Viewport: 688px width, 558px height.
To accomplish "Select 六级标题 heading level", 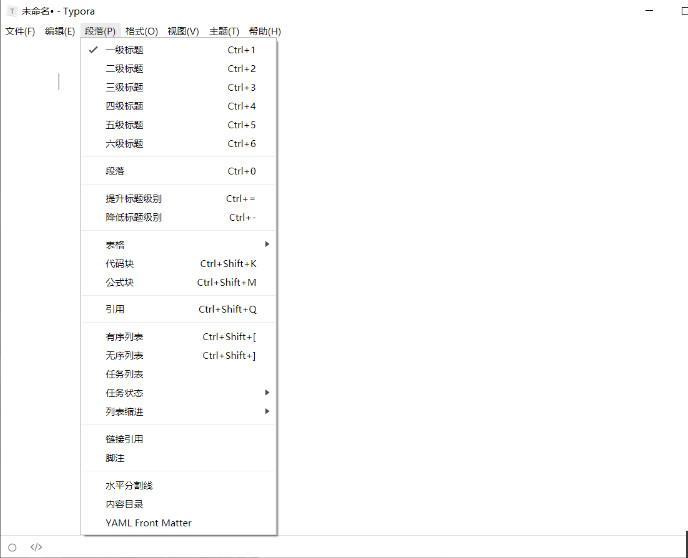I will pyautogui.click(x=179, y=143).
